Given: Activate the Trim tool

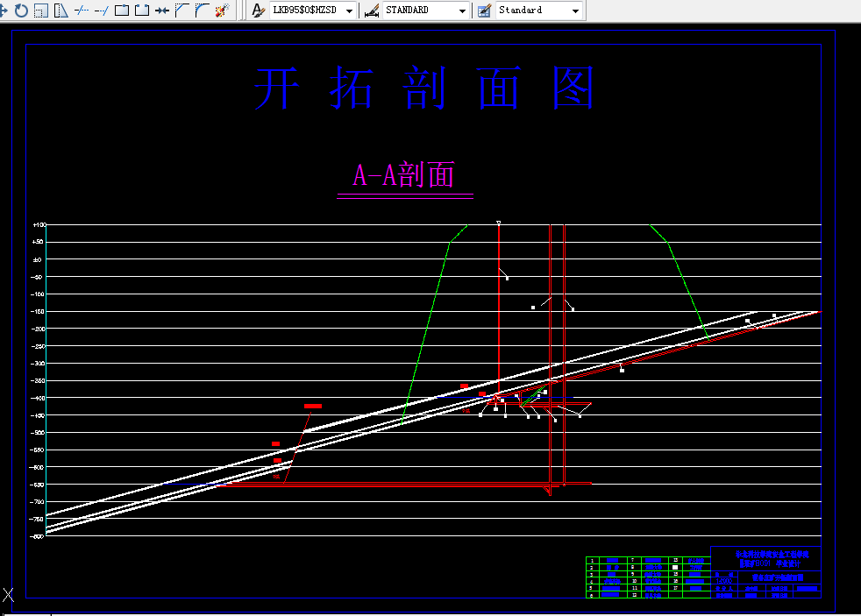Looking at the screenshot, I should (82, 10).
